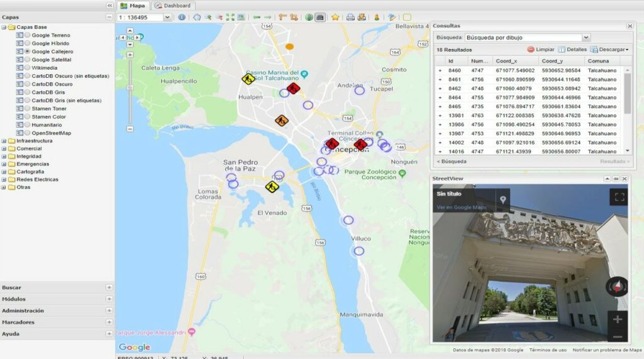Click yellow pedestrian marker near San Pedro
Viewport: 644px width, 359px height.
[x=272, y=187]
